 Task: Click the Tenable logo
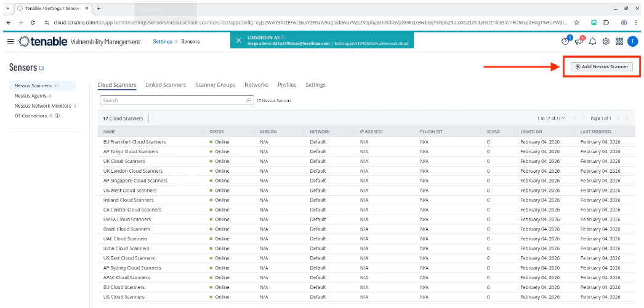(x=43, y=41)
